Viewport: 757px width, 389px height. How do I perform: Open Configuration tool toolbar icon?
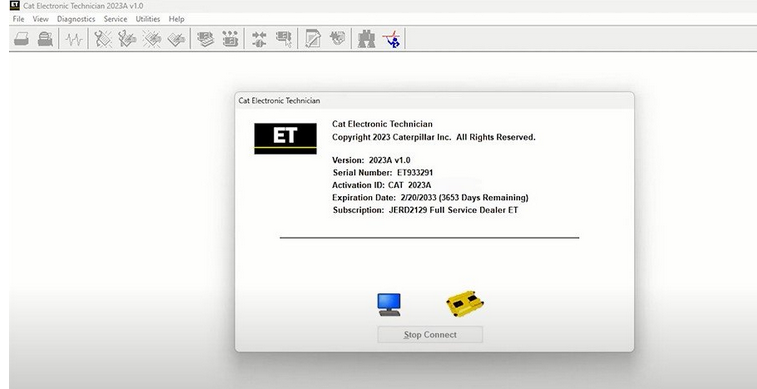(230, 39)
